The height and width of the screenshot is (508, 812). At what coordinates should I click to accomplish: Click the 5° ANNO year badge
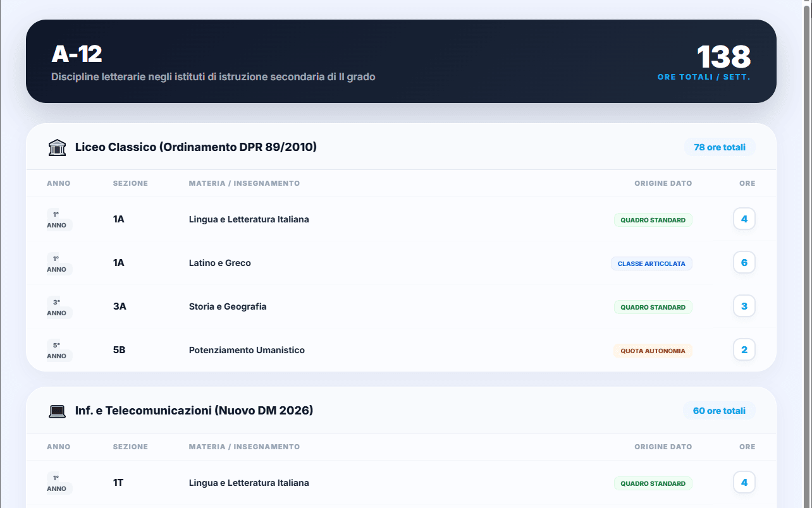pos(59,351)
